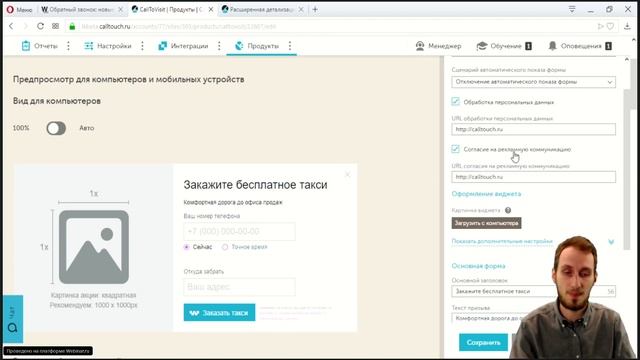Open the tab list menu icon
640x360 pixels.
click(572, 9)
